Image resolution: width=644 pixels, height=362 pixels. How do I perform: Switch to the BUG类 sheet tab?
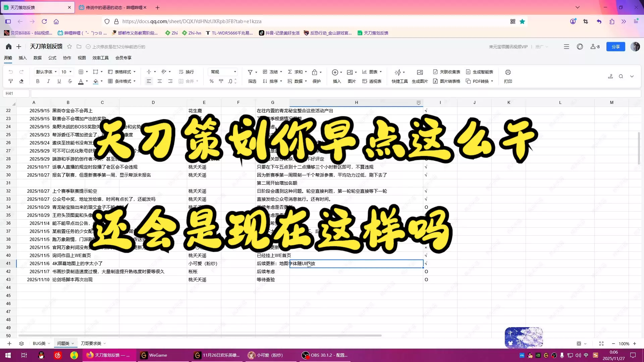coord(39,343)
